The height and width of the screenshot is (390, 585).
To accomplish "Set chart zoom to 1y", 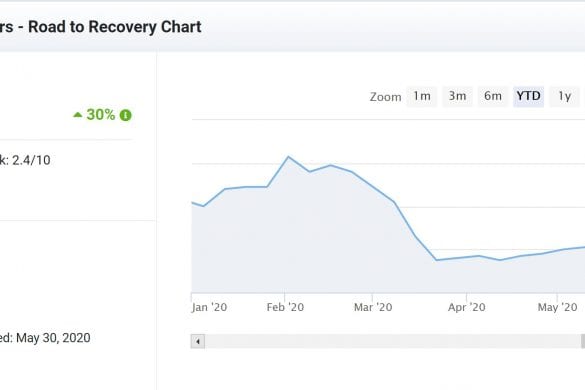I will click(x=564, y=96).
